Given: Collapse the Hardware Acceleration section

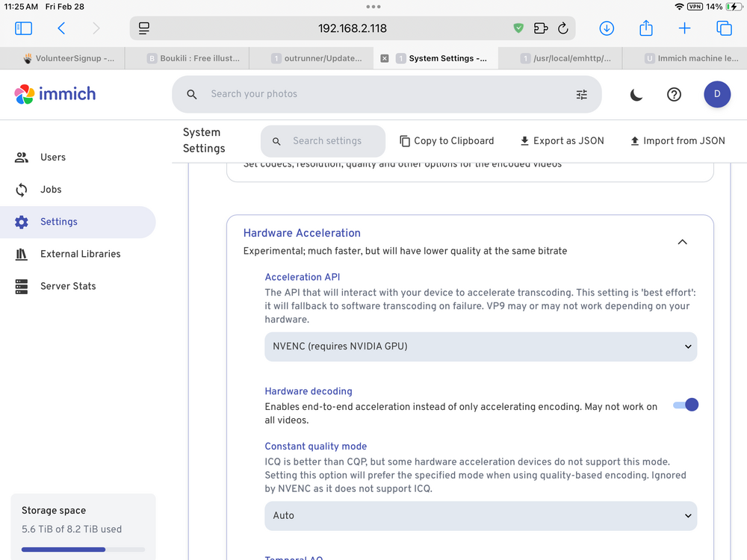Looking at the screenshot, I should 682,242.
